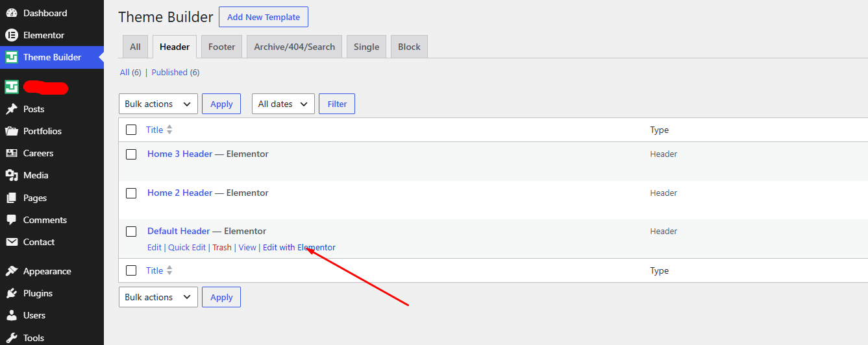Switch to the Archive/404/Search tab
The height and width of the screenshot is (345, 868).
295,47
